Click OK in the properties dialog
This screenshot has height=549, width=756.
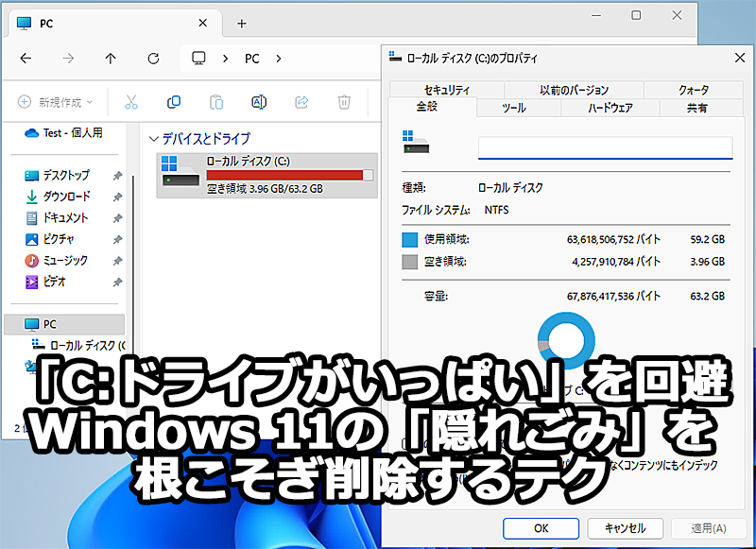pyautogui.click(x=541, y=528)
